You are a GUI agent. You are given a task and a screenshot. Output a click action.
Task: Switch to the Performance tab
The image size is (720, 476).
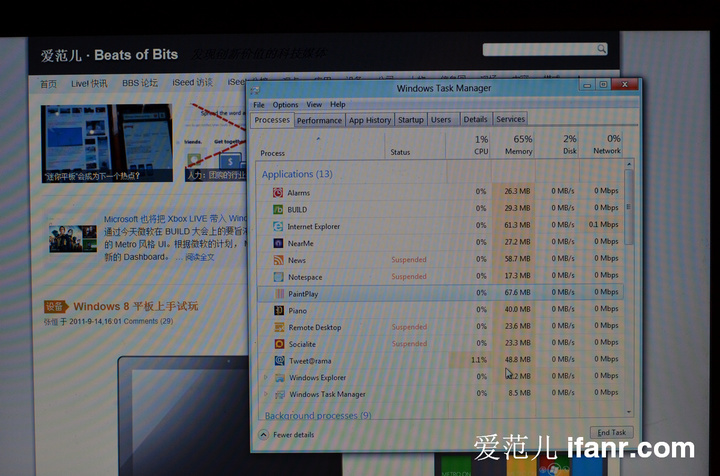click(x=319, y=120)
